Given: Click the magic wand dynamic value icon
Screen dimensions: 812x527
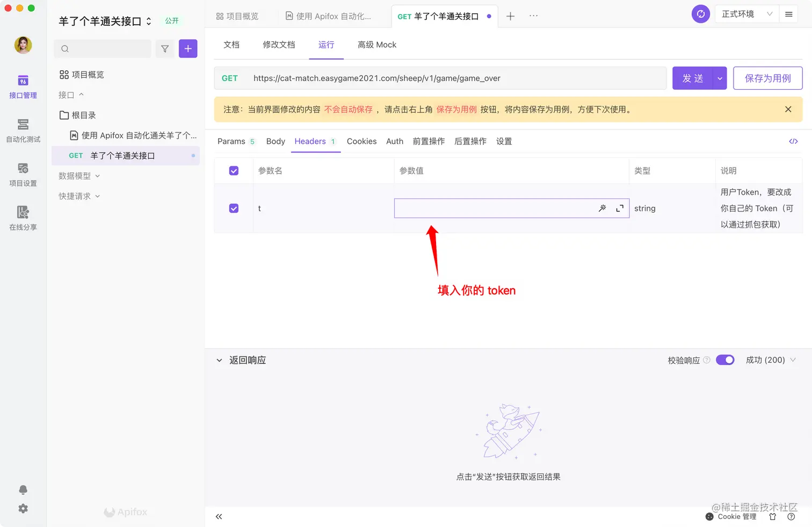Looking at the screenshot, I should (x=603, y=208).
